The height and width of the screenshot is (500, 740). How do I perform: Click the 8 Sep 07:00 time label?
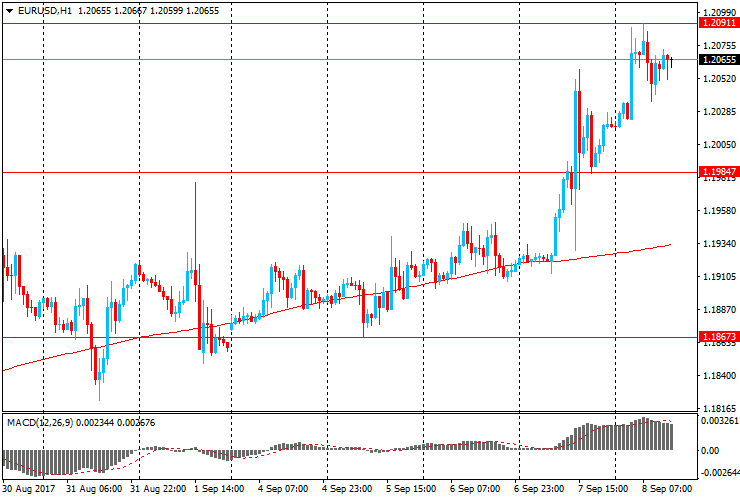point(666,489)
